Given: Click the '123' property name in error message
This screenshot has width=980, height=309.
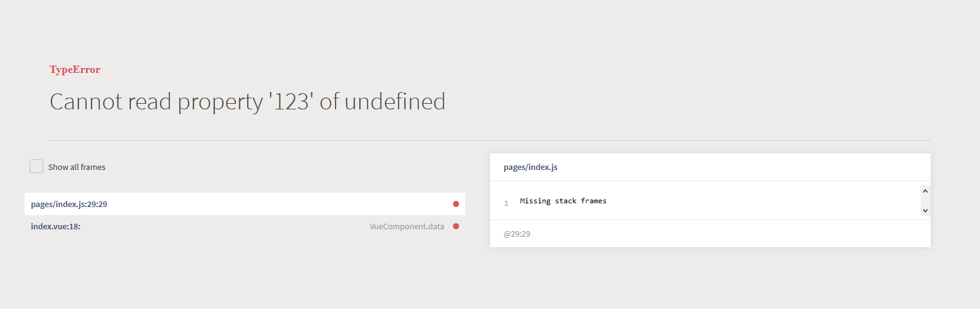Looking at the screenshot, I should (x=290, y=102).
